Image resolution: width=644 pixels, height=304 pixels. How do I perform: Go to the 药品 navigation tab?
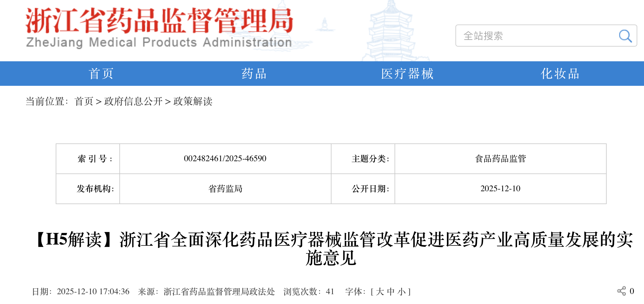[254, 74]
